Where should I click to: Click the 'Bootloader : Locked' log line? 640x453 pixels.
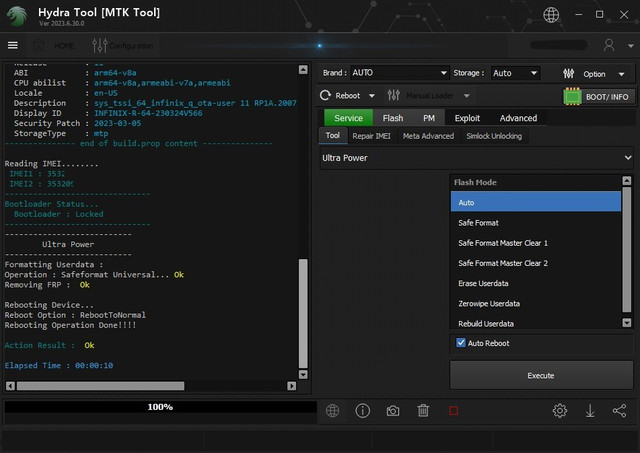58,214
